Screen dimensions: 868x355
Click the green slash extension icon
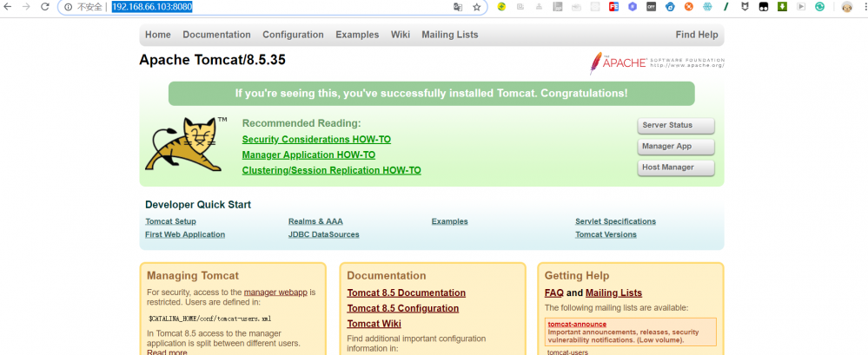point(726,7)
